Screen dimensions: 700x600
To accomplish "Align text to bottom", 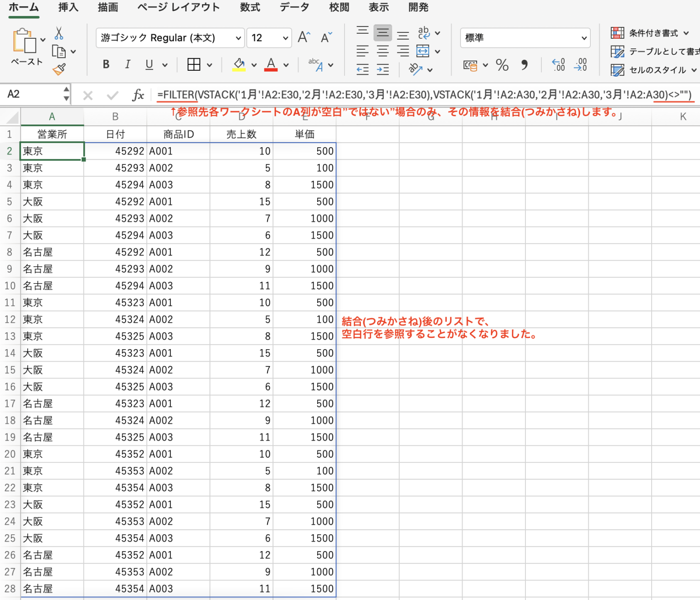I will click(403, 35).
